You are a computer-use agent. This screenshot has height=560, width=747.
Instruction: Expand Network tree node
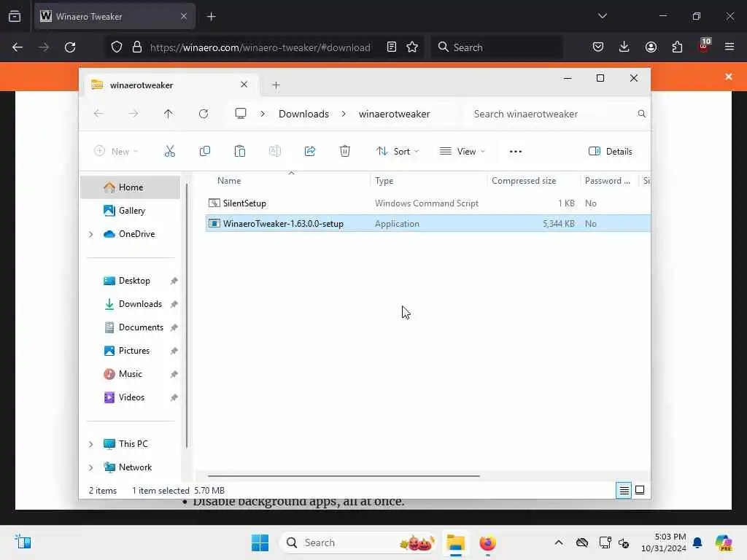pos(91,467)
